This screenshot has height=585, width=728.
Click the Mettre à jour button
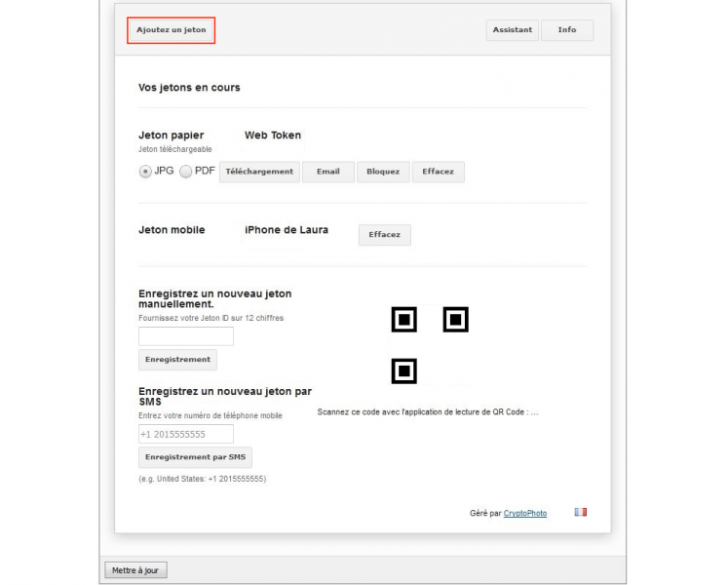pyautogui.click(x=135, y=570)
